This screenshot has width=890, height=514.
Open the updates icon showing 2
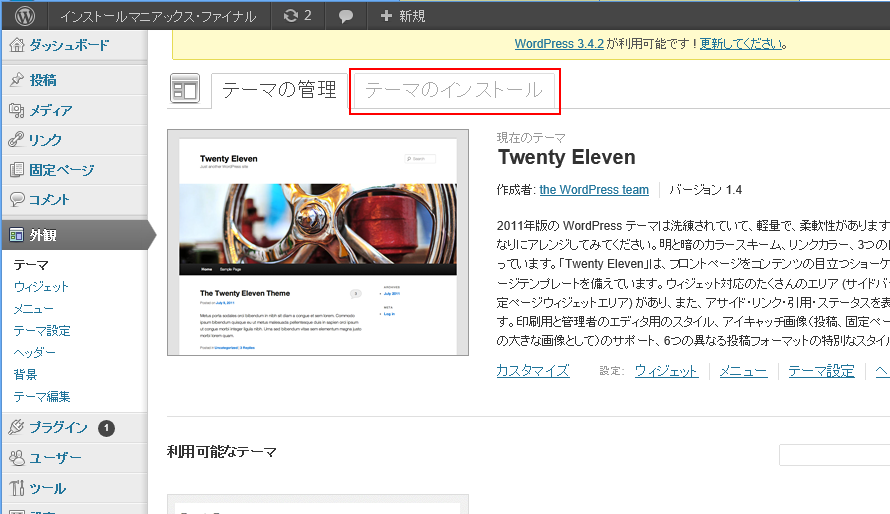tap(298, 16)
